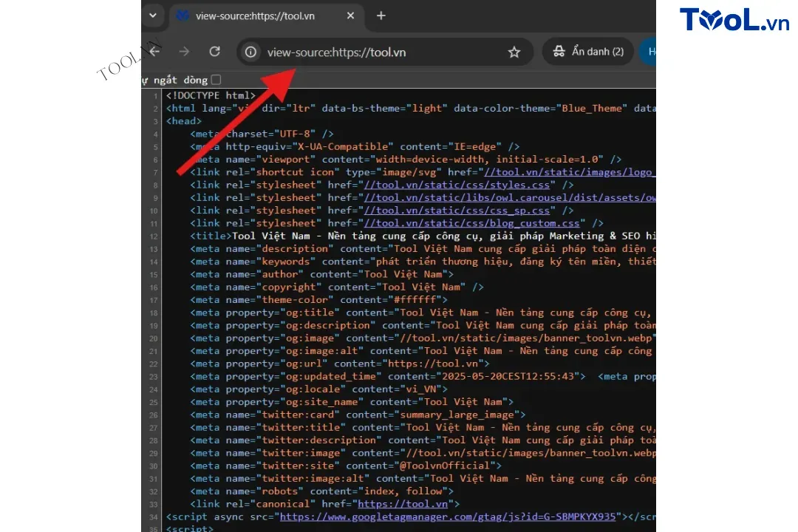
Task: Open the tab search dropdown chevron
Action: (153, 16)
